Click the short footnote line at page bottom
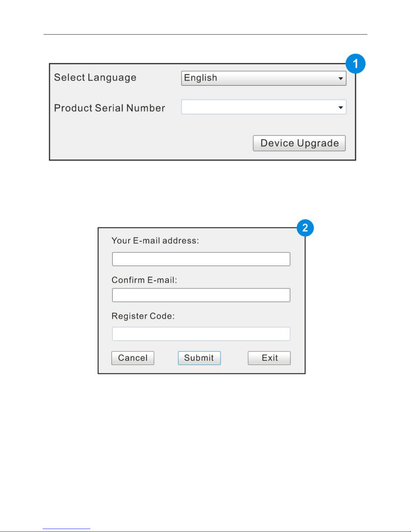Viewport: 411px width, 532px height. [x=66, y=529]
